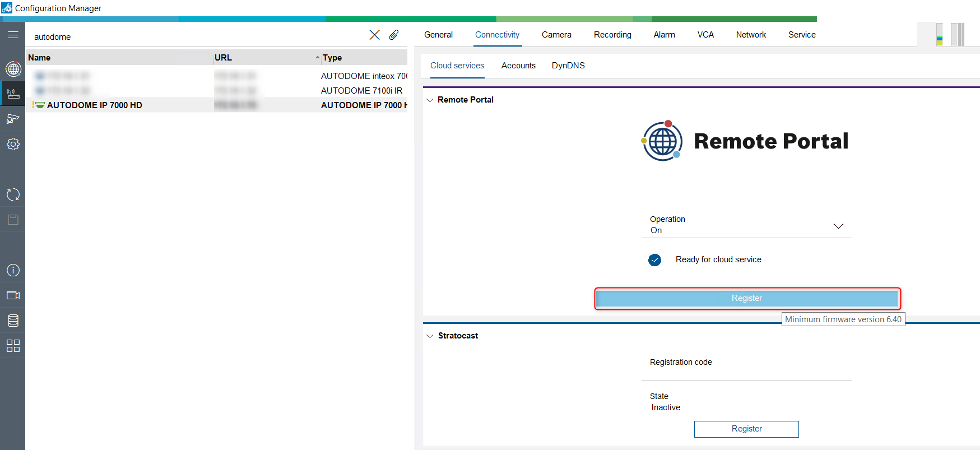
Task: Open the settings gear in sidebar
Action: (x=13, y=144)
